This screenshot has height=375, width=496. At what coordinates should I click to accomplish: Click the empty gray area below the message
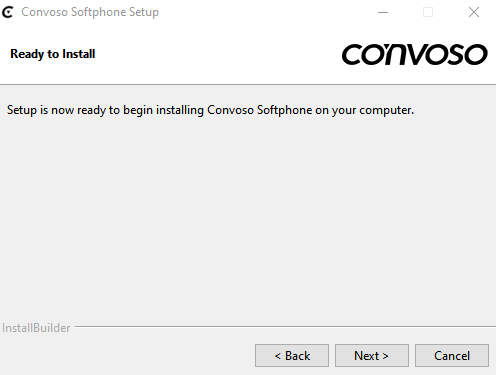click(248, 217)
